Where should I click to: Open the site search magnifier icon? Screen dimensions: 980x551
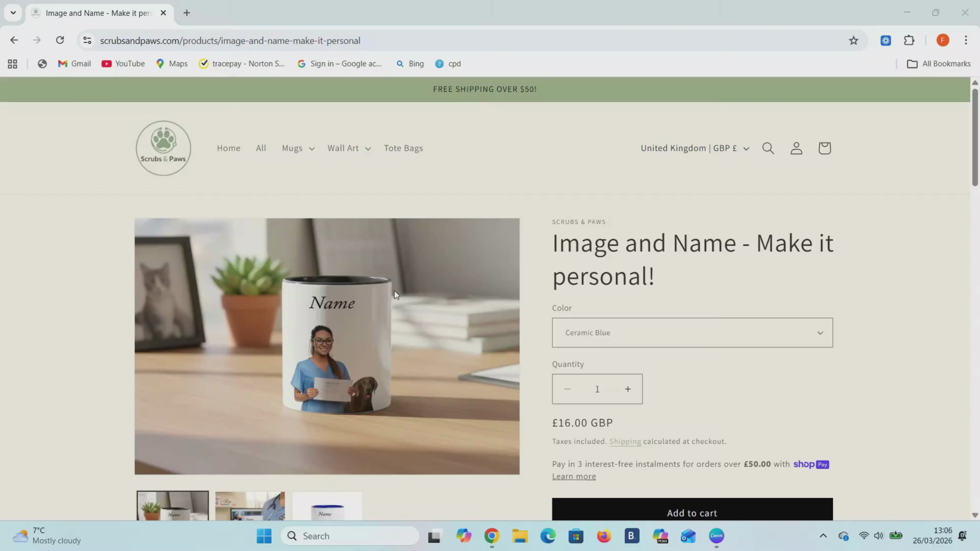768,148
